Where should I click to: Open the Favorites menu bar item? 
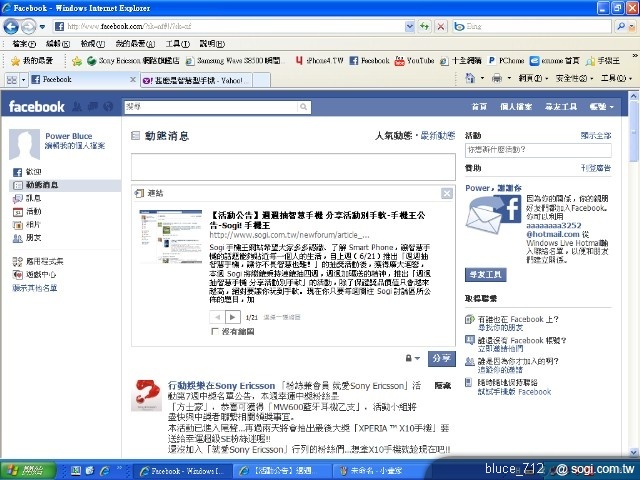(135, 44)
